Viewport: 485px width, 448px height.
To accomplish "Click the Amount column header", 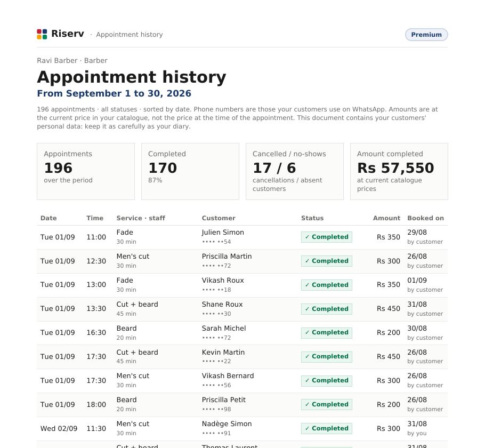I will coord(386,218).
